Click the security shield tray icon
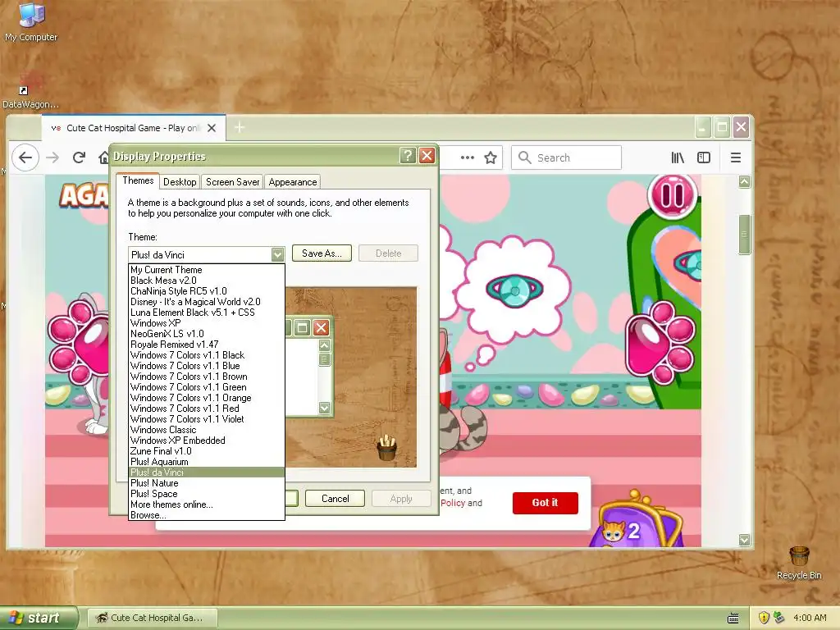Image resolution: width=840 pixels, height=630 pixels. [764, 618]
